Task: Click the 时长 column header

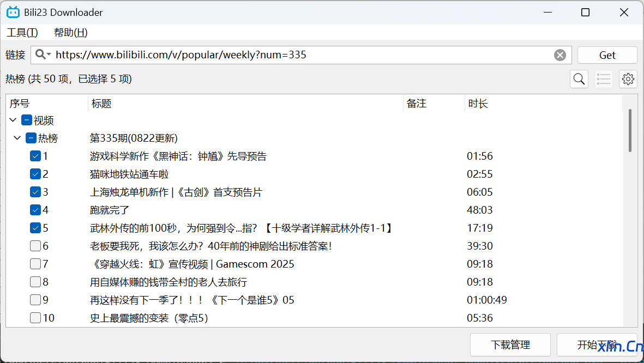Action: 544,104
